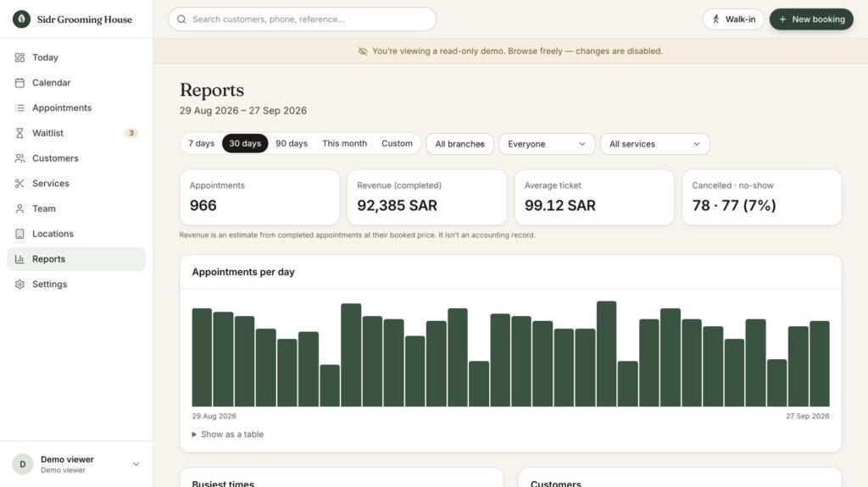
Task: Open the Everyone staff dropdown
Action: pos(547,144)
